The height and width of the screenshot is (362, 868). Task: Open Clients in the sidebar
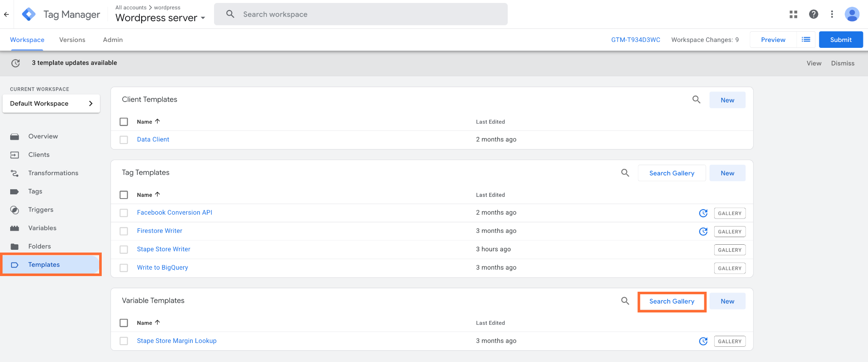(x=39, y=155)
